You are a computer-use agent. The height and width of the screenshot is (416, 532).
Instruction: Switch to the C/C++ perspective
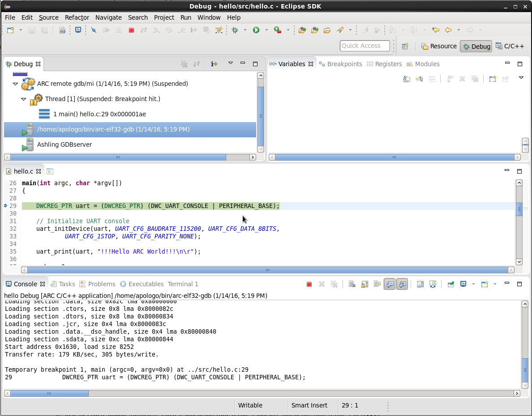[510, 46]
